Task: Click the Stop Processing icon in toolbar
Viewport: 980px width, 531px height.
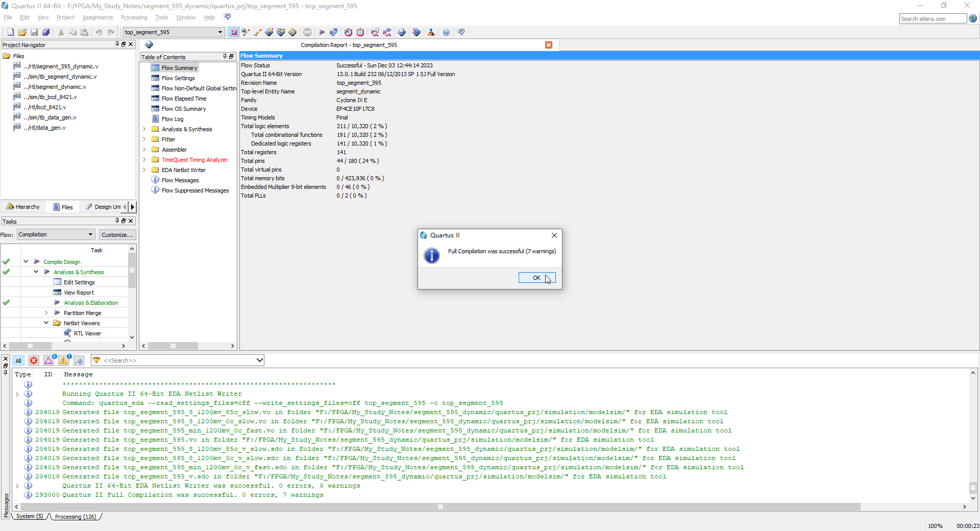Action: 307,32
